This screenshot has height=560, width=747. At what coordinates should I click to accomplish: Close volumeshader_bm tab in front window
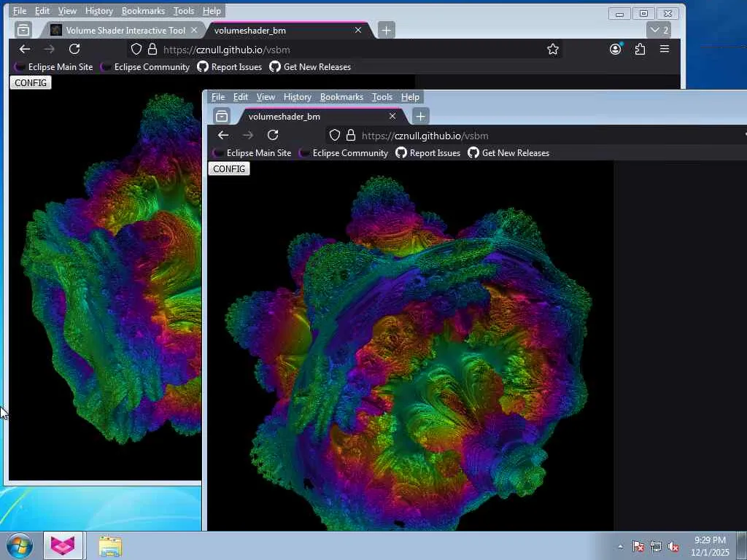click(x=392, y=116)
